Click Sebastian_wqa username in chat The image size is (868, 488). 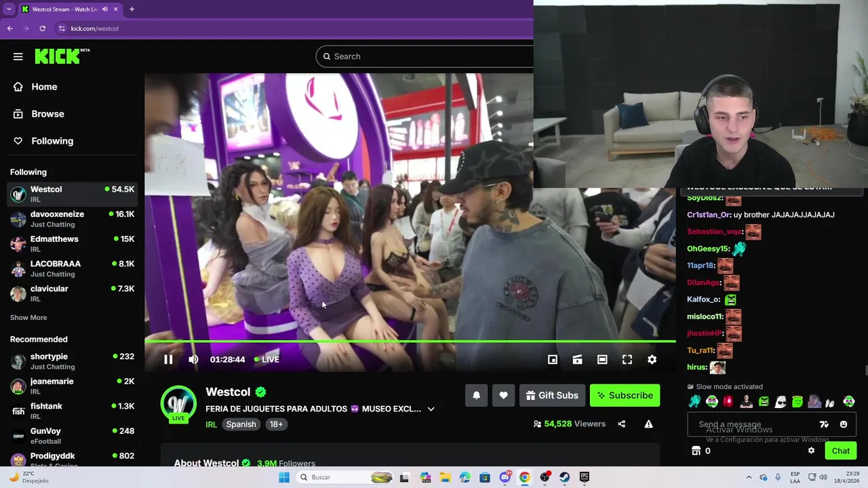pyautogui.click(x=714, y=232)
